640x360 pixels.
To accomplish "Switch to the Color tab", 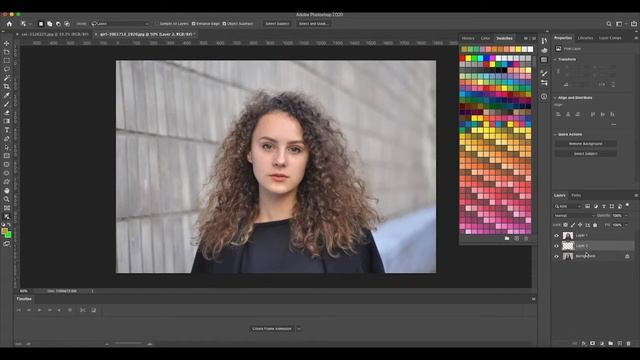I will (485, 38).
